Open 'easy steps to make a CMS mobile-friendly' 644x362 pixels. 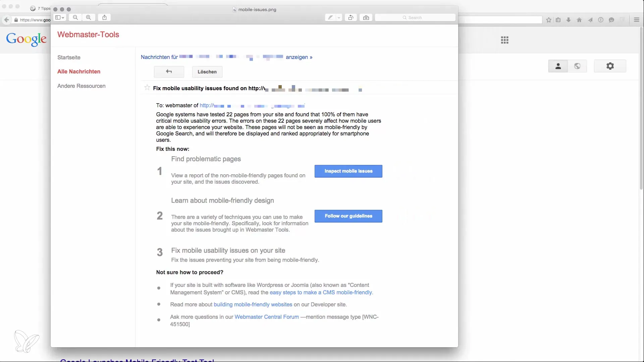click(321, 292)
